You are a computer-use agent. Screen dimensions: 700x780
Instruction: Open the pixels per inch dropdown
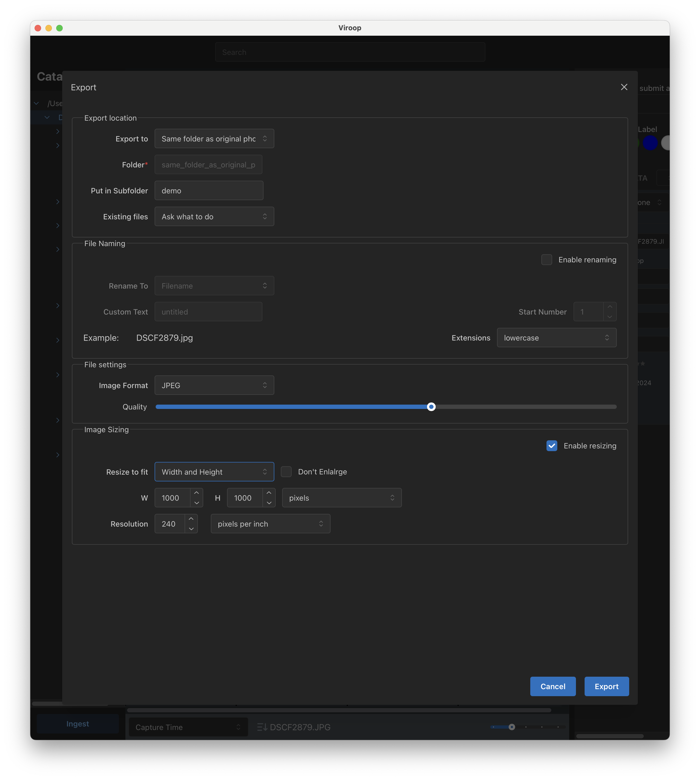270,524
